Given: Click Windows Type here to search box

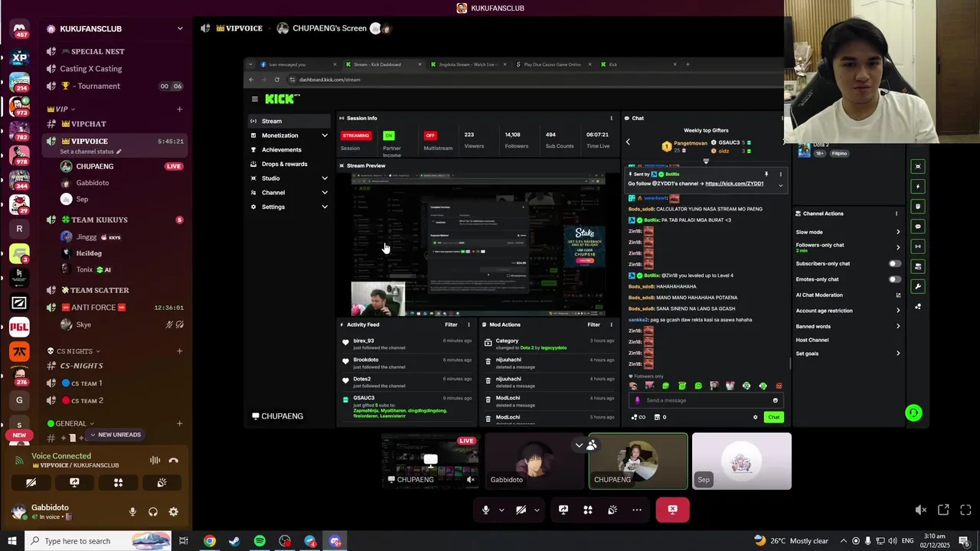Looking at the screenshot, I should coord(97,541).
